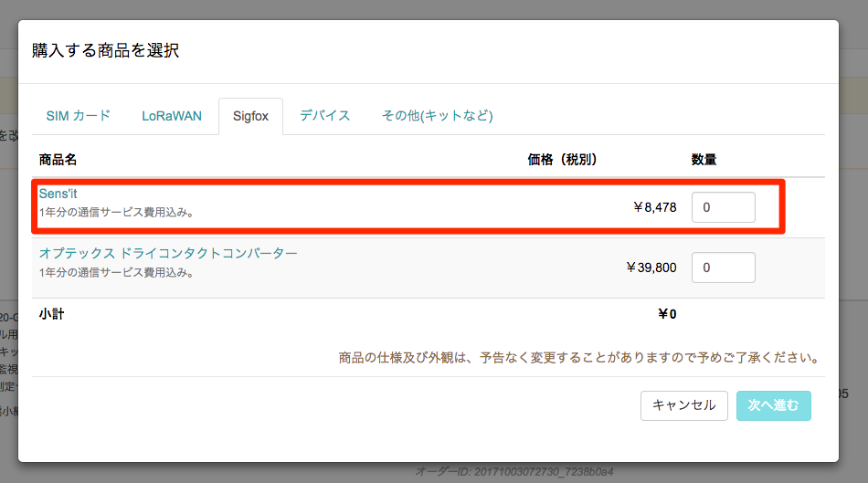Click the ¥8,478 price
The height and width of the screenshot is (483, 868).
point(655,207)
